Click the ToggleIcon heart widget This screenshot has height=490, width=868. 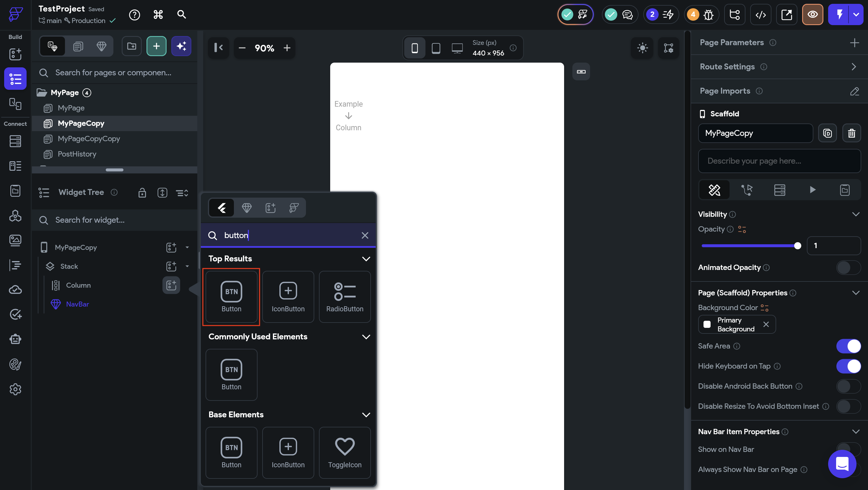click(x=344, y=452)
